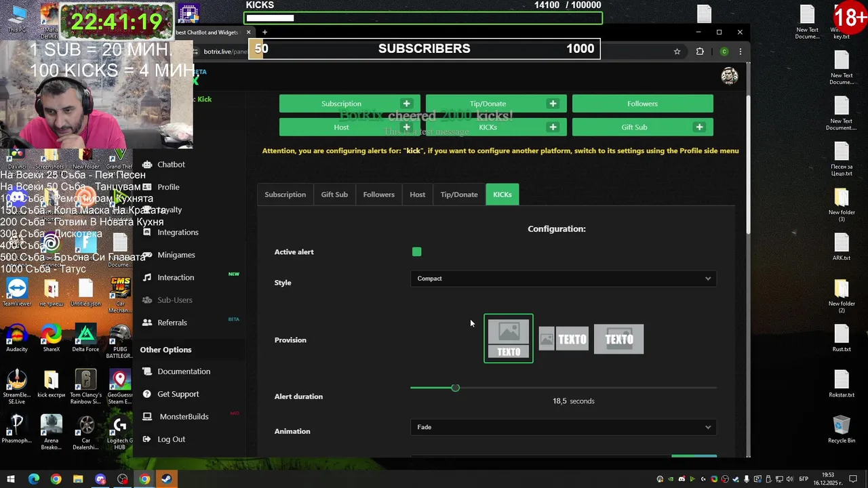Open a new browser tab with plus
868x488 pixels.
264,32
